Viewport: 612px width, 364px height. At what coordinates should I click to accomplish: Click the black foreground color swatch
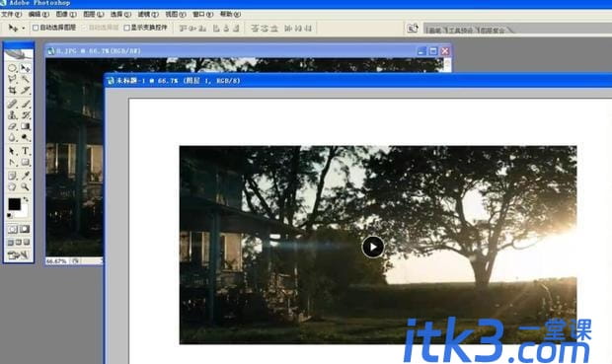click(14, 204)
